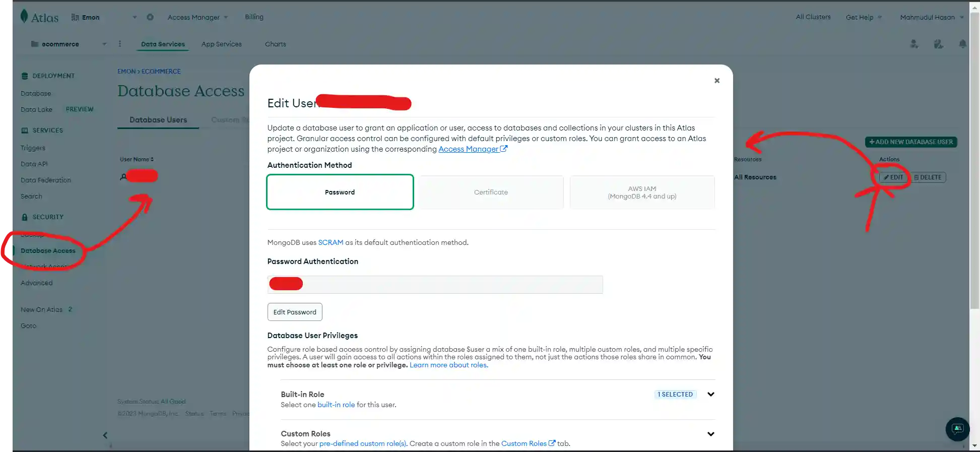Open the project options three-dot menu
This screenshot has height=452, width=980.
(120, 44)
